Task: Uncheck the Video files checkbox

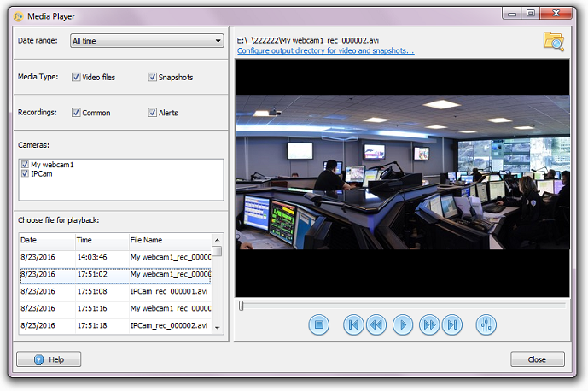Action: coord(77,77)
